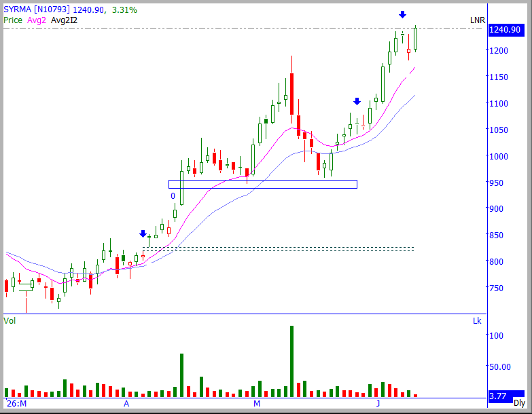Click the 1100 price axis label
Image resolution: width=532 pixels, height=414 pixels.
499,103
